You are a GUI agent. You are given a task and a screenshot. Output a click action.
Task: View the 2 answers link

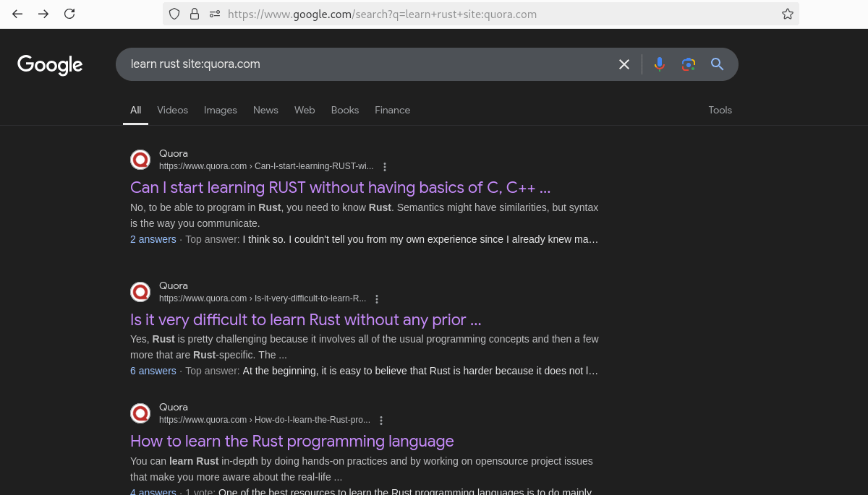(153, 239)
